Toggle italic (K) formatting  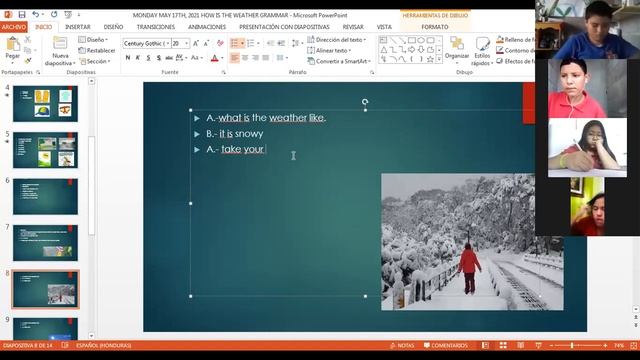[138, 58]
